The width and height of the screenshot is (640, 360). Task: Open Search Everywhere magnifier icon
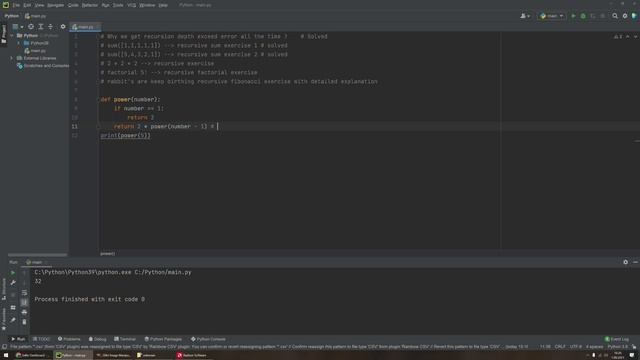(x=615, y=16)
